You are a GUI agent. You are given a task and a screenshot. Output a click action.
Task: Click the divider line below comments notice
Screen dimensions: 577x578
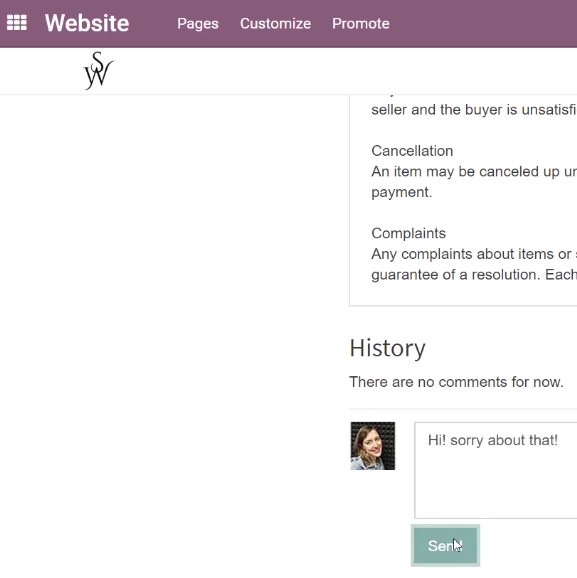[463, 409]
